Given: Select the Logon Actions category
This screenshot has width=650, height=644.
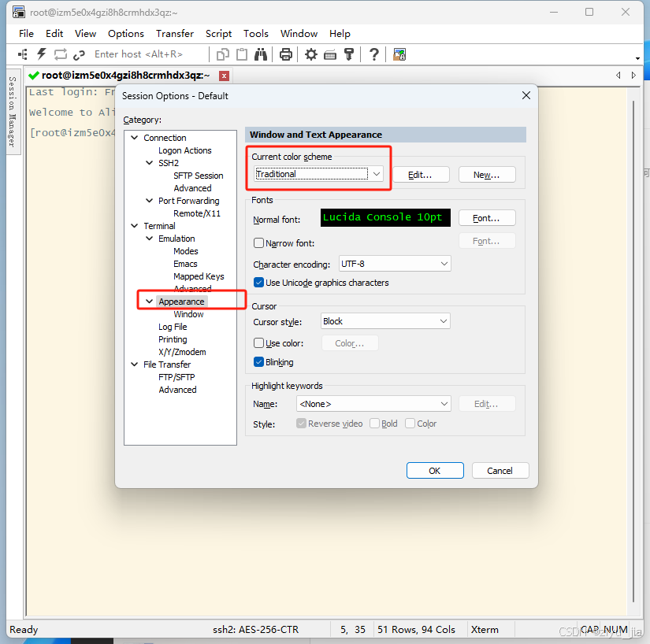Looking at the screenshot, I should coord(185,150).
